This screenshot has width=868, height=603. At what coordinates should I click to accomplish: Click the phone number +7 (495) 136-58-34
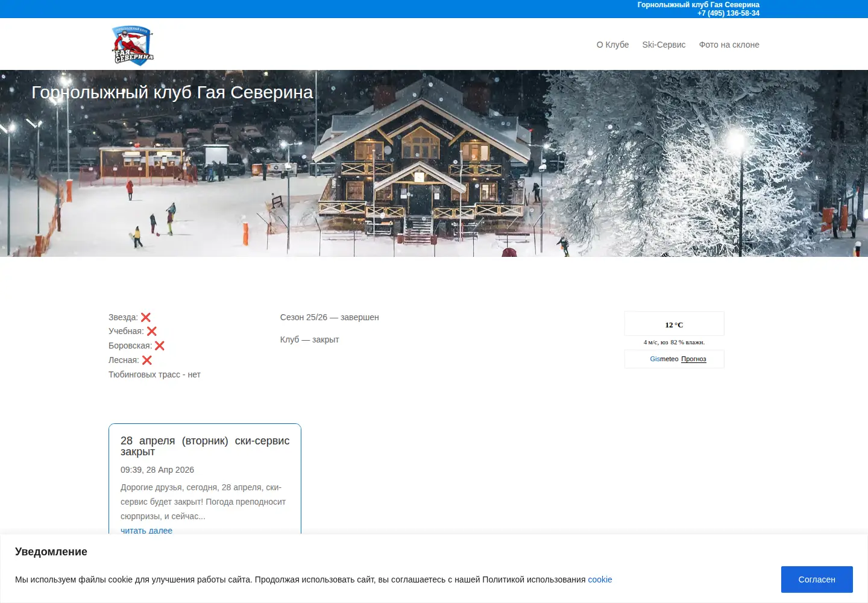(x=728, y=13)
